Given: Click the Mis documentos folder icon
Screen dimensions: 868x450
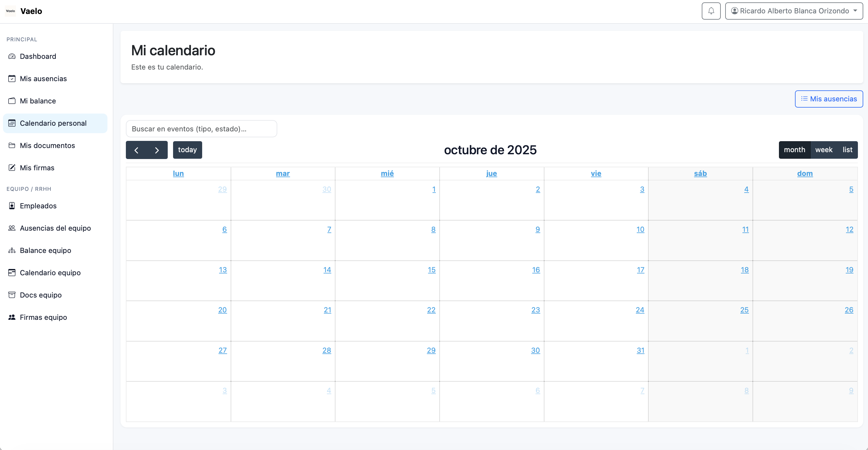Looking at the screenshot, I should 12,145.
